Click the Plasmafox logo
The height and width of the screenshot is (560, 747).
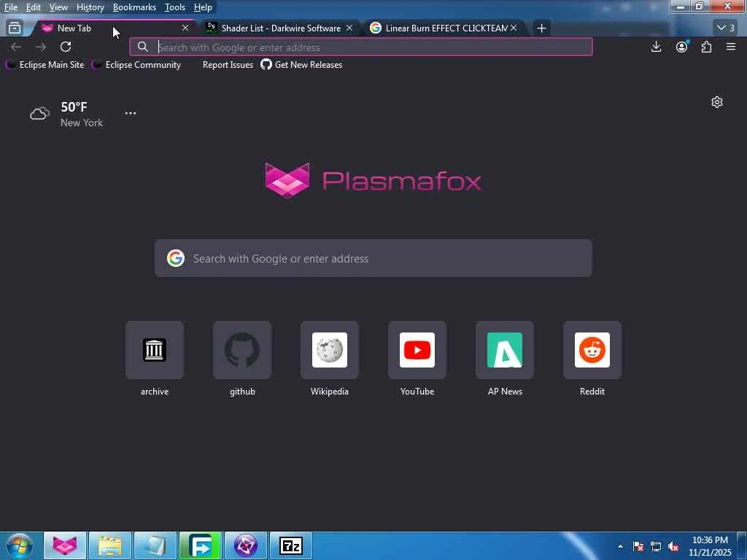tap(373, 181)
